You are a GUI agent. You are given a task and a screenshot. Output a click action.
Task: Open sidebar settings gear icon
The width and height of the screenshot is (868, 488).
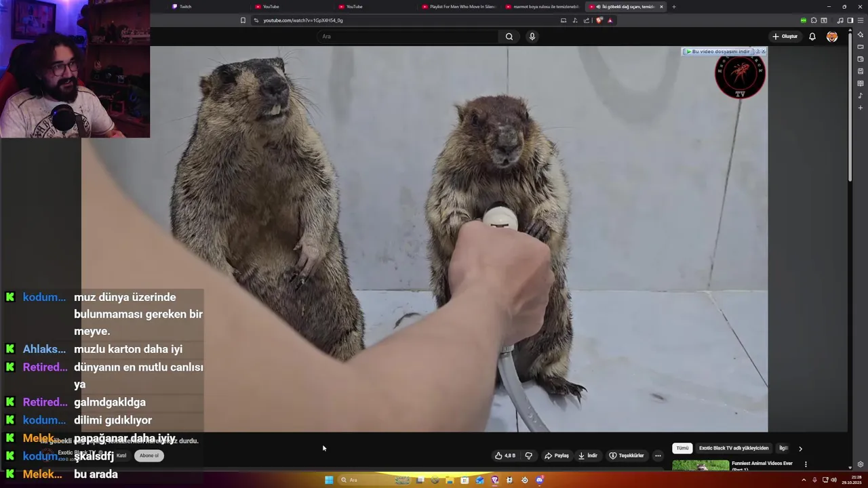click(861, 464)
